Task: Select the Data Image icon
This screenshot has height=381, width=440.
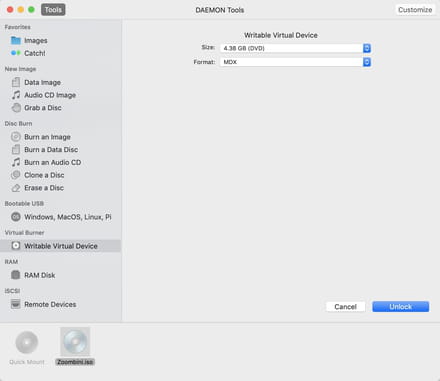Action: [x=16, y=82]
